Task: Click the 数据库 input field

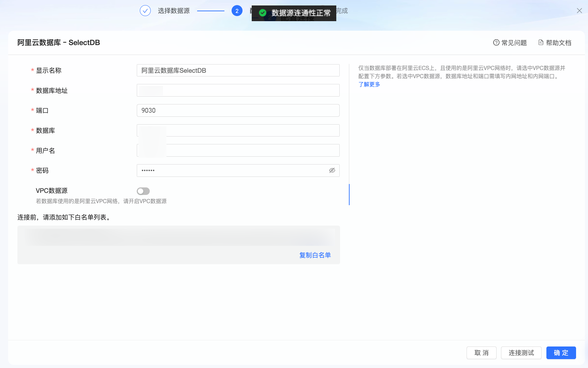Action: point(238,130)
